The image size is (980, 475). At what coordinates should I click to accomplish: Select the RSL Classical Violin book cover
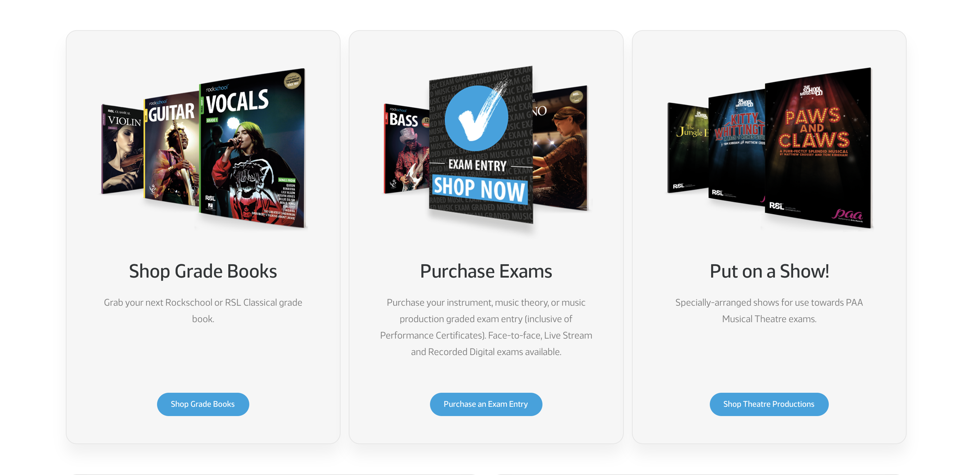[122, 149]
